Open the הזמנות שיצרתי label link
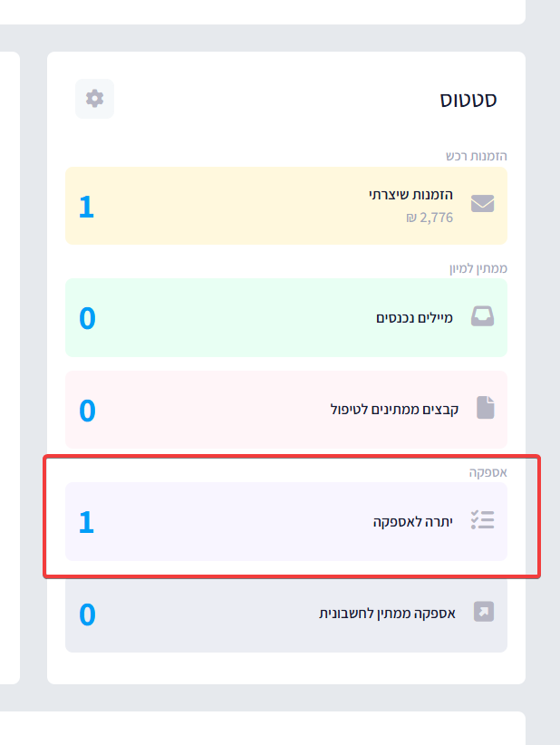Screen dimensions: 560x745 410,195
